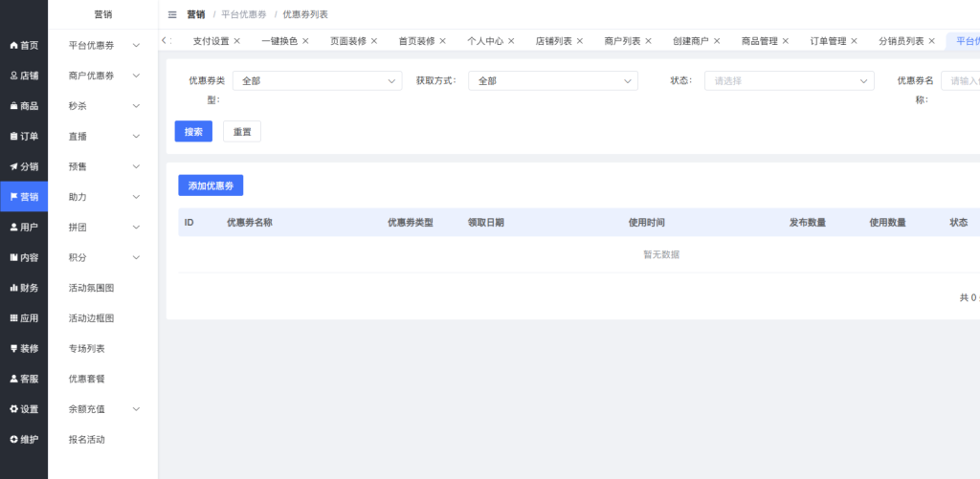Switch to the 商户列表 tab
Viewport: 980px width, 479px height.
(623, 40)
